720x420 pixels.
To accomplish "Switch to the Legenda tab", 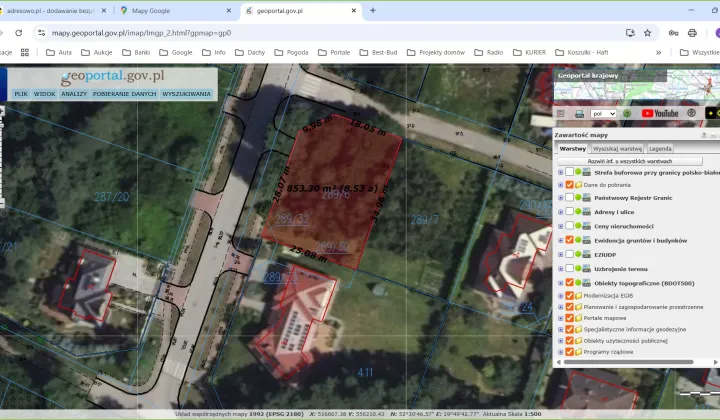I will 660,148.
